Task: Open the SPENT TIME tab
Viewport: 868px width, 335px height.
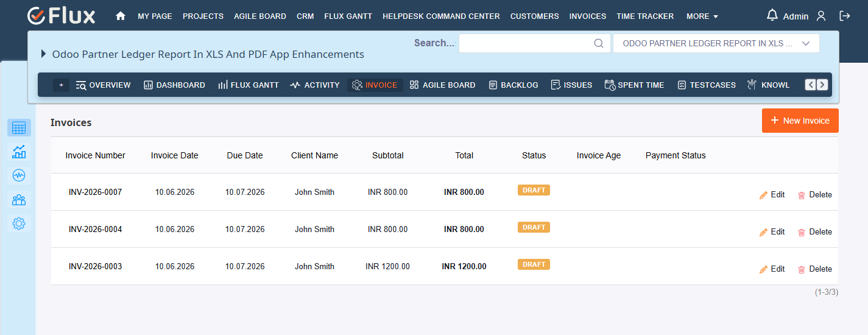Action: pyautogui.click(x=634, y=85)
